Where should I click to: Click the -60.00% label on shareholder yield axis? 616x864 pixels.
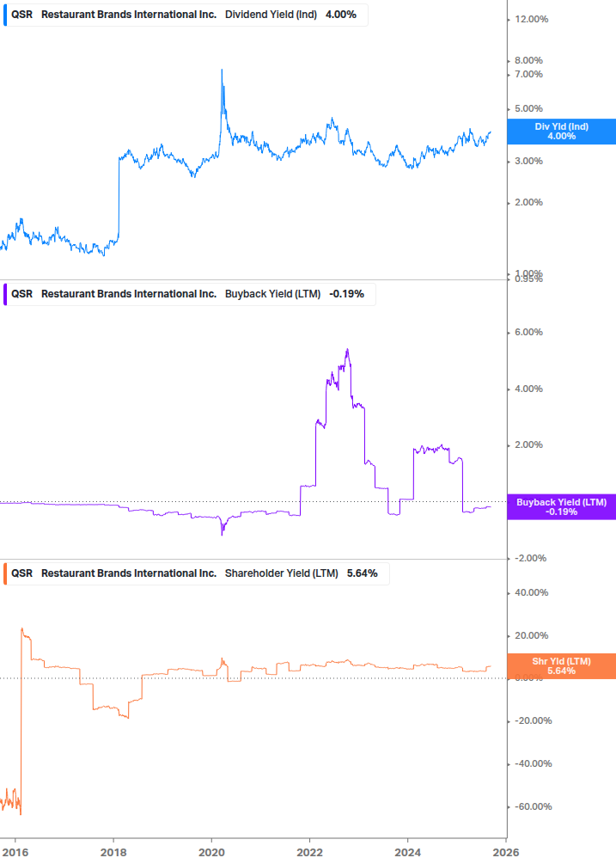533,806
